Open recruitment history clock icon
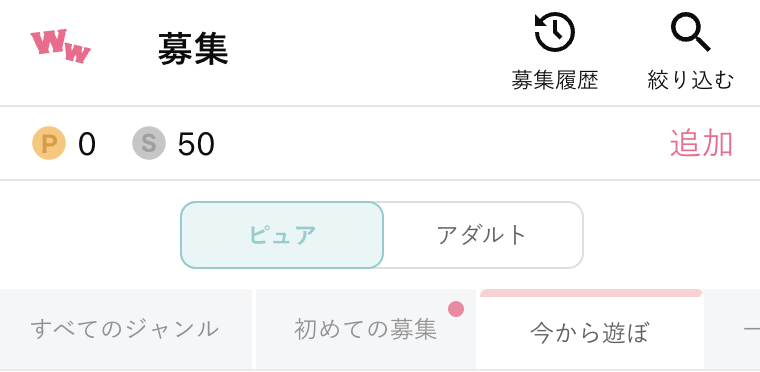Image resolution: width=760 pixels, height=372 pixels. 554,32
